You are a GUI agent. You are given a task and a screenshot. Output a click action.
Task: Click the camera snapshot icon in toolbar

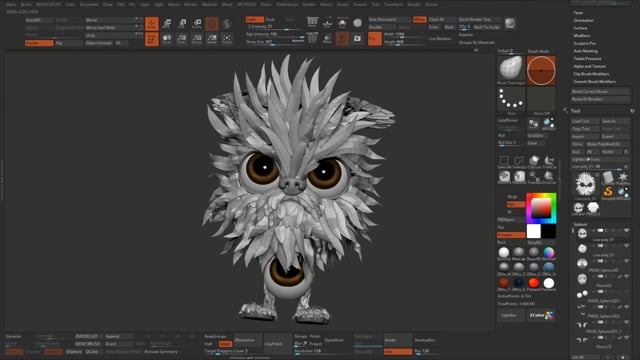coord(357,38)
